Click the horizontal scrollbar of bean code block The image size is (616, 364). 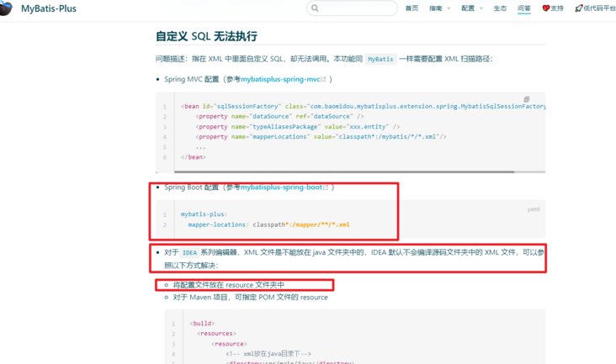(344, 171)
